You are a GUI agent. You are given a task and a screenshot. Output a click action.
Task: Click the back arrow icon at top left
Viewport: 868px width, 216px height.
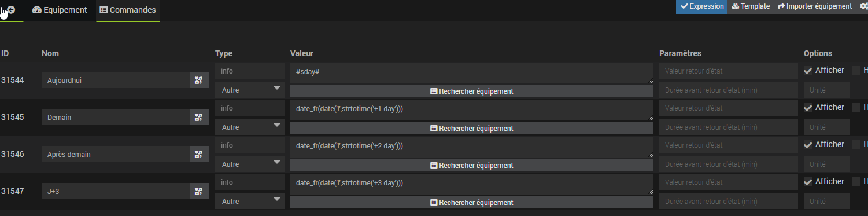click(x=10, y=10)
